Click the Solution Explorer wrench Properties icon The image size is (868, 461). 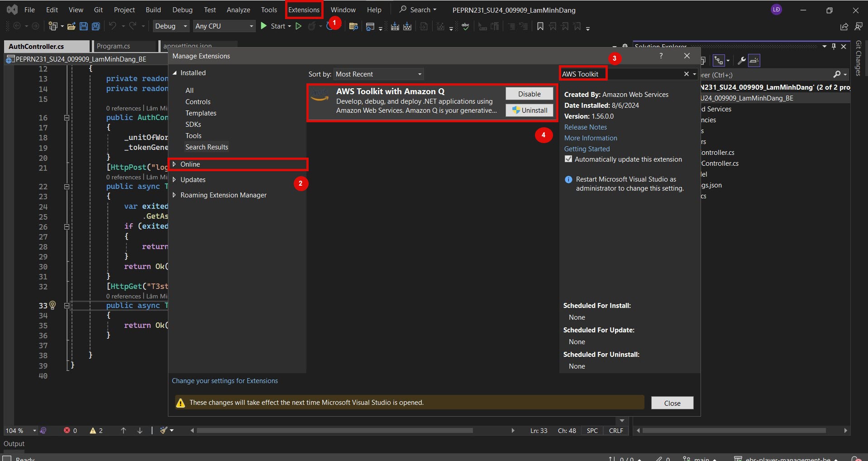pos(742,60)
